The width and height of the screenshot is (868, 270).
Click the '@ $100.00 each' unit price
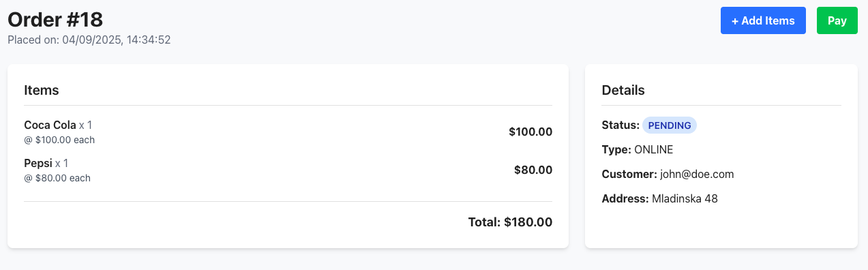pyautogui.click(x=59, y=140)
